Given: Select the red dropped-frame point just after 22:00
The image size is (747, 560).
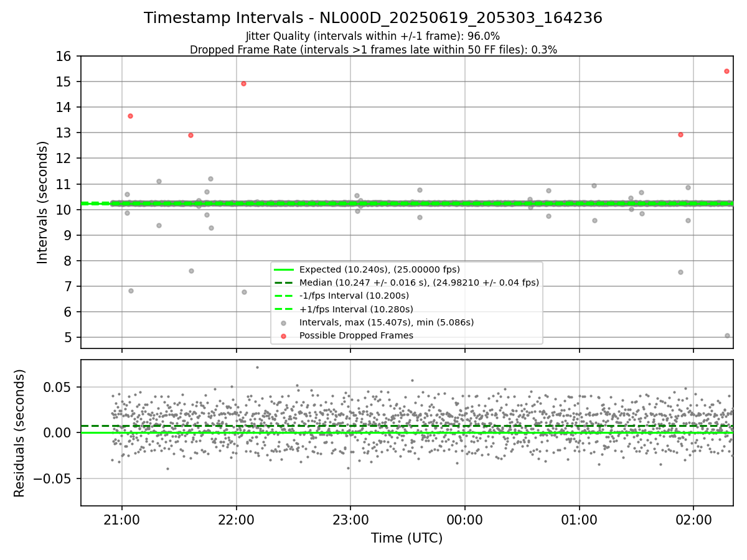Looking at the screenshot, I should tap(243, 83).
